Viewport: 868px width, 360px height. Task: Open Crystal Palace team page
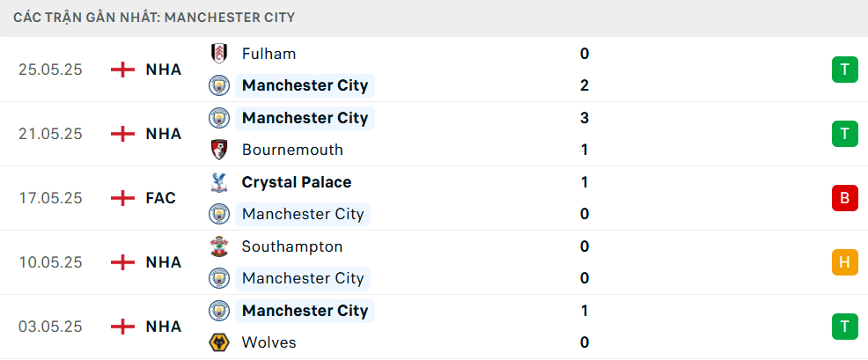(297, 182)
